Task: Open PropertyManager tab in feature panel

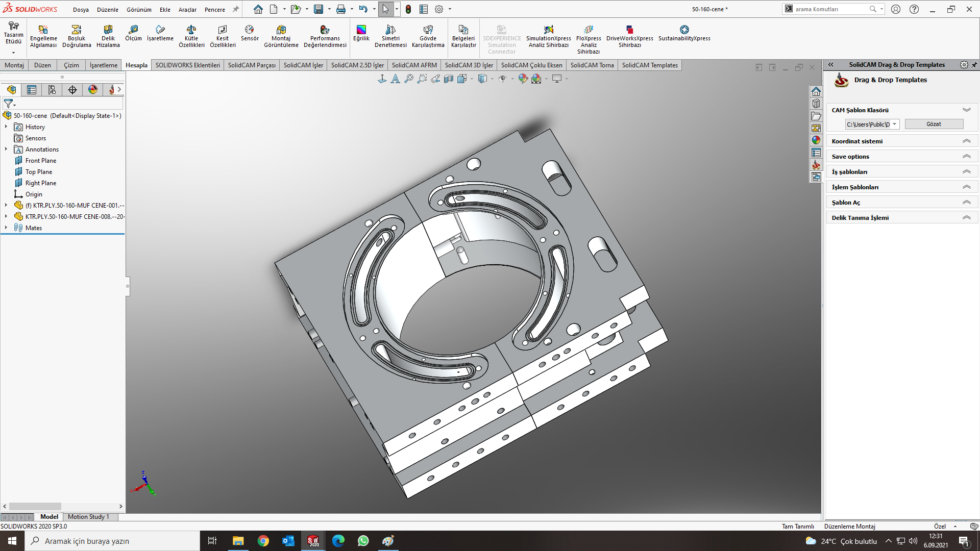Action: 32,90
